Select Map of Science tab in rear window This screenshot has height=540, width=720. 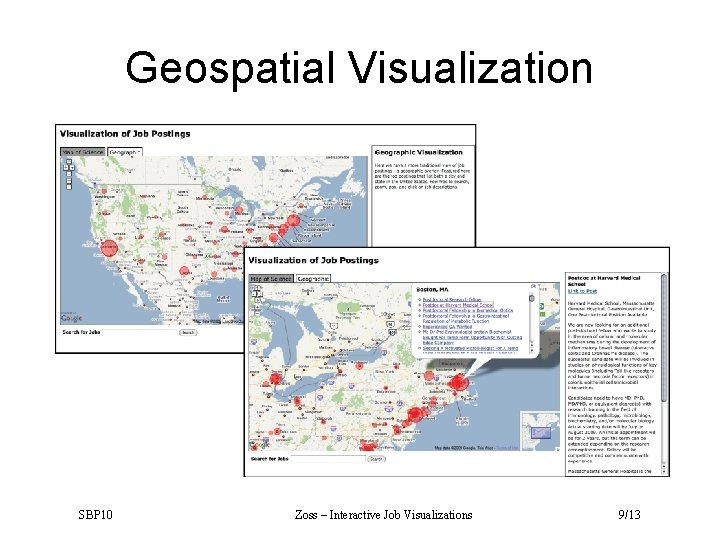click(x=83, y=152)
